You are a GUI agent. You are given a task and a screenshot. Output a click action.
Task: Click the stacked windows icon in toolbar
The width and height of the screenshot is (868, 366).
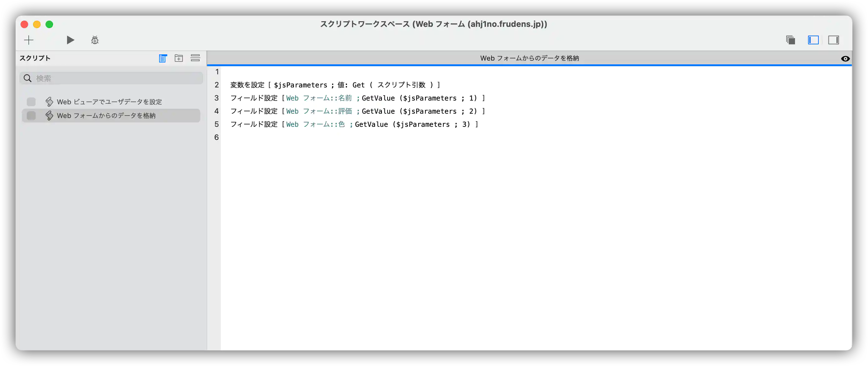pos(791,40)
